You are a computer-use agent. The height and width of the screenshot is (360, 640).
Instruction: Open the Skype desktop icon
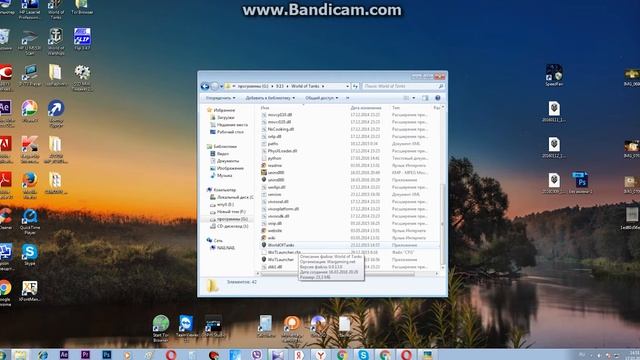click(x=29, y=255)
